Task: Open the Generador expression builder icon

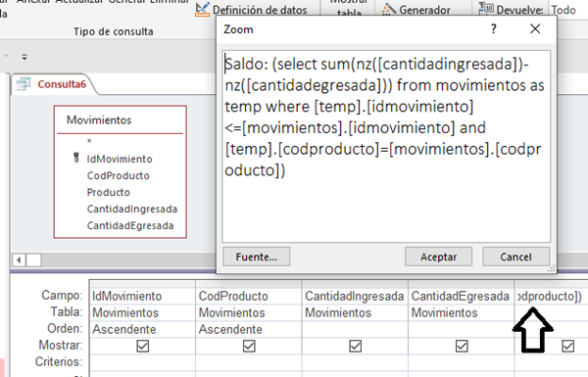Action: (388, 10)
